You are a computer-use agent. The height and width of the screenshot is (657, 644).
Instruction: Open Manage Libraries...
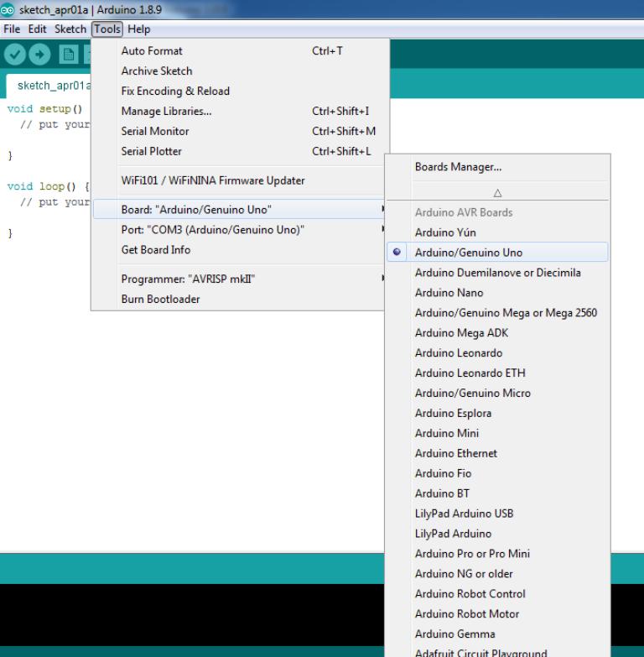pos(239,111)
